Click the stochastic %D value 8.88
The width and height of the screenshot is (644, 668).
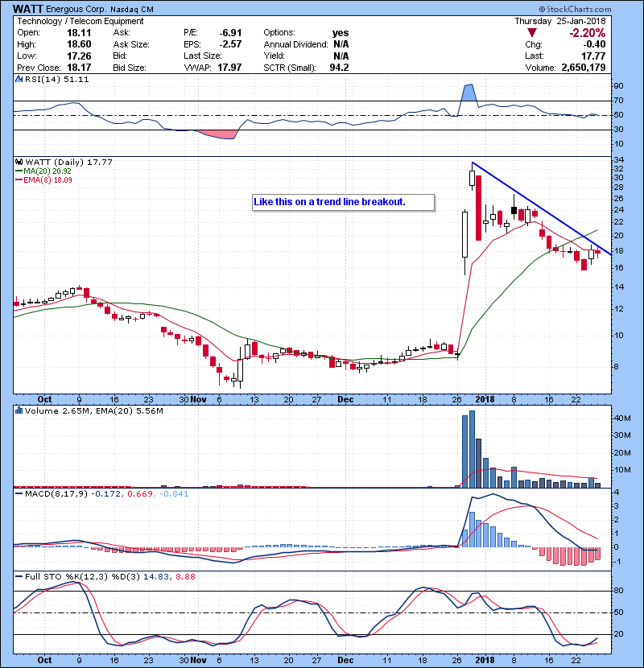coord(185,577)
